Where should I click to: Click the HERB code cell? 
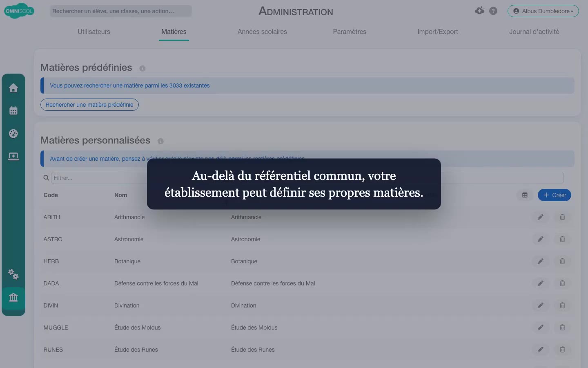(51, 261)
